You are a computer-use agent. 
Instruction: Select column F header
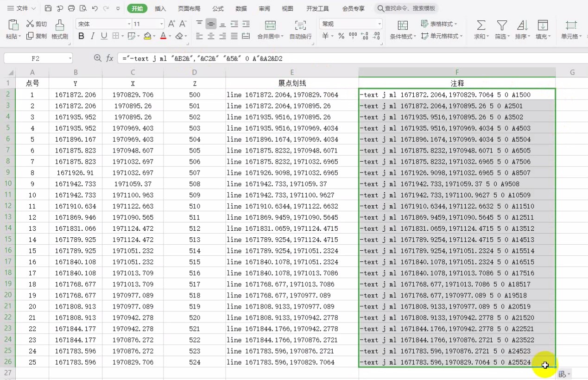pos(457,72)
